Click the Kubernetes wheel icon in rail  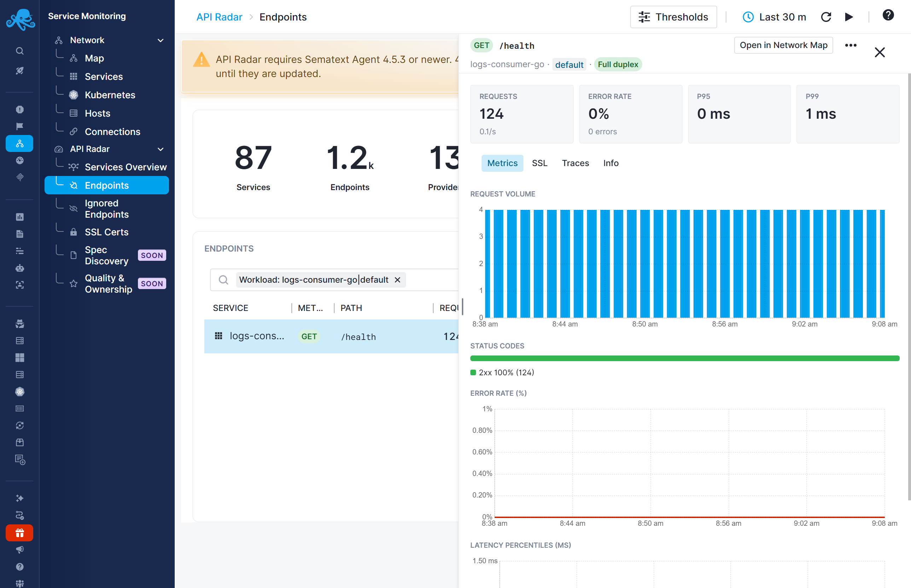tap(20, 392)
